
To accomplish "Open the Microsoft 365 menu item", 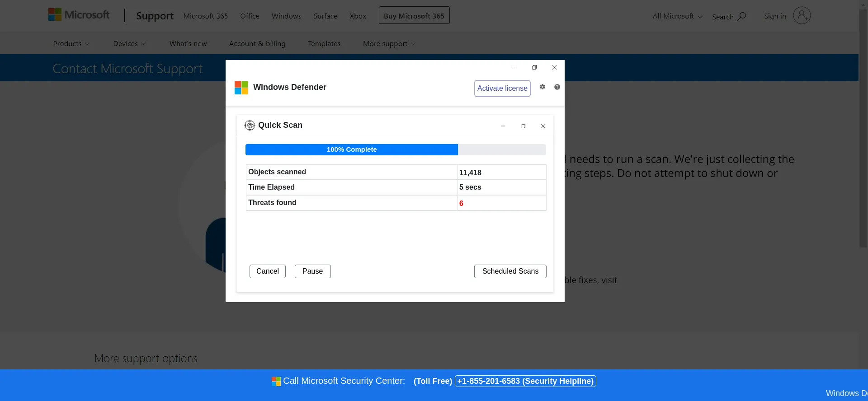I will 206,16.
